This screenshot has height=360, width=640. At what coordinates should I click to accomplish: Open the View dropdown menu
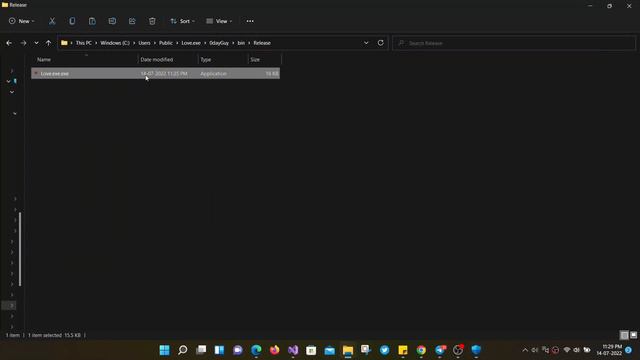click(219, 21)
